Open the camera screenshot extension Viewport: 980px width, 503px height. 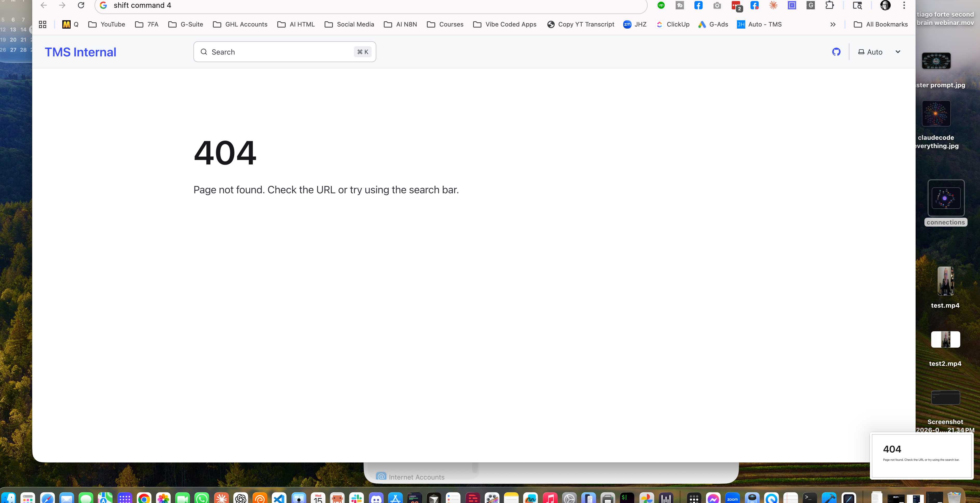[x=717, y=5]
